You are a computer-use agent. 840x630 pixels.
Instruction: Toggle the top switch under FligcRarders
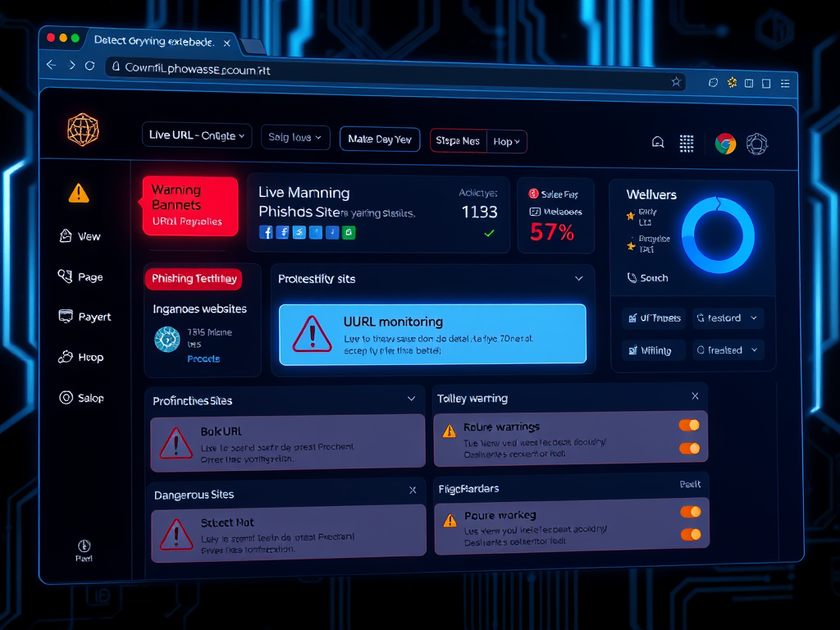pyautogui.click(x=688, y=510)
